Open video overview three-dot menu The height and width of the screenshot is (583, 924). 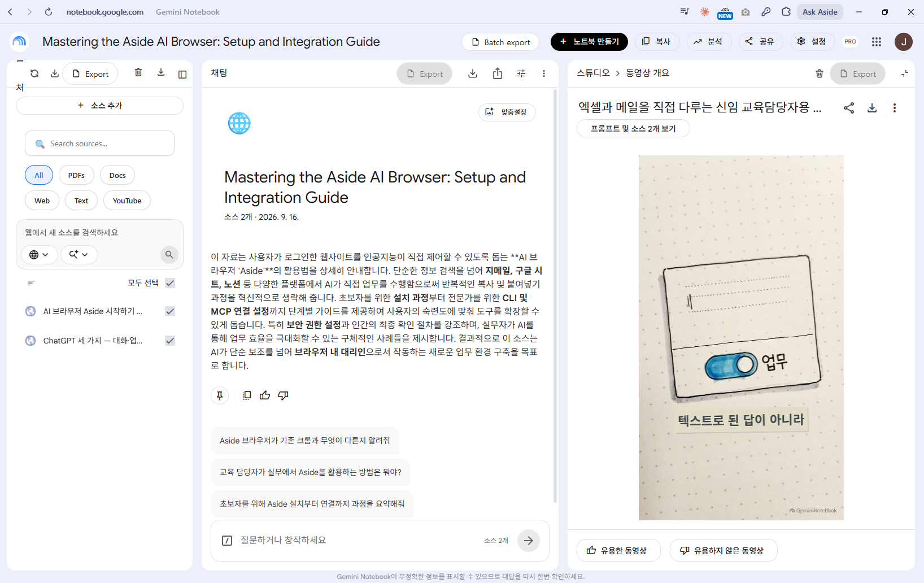(x=895, y=108)
